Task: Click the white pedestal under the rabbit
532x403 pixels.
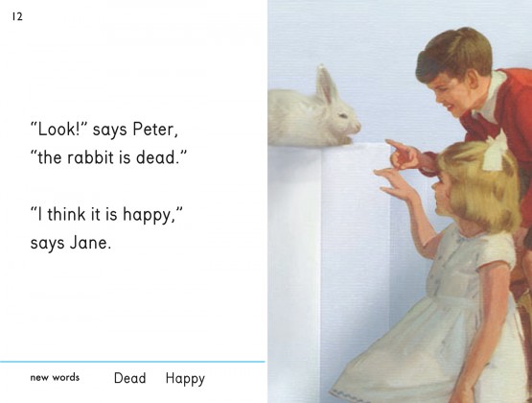Action: 329,272
